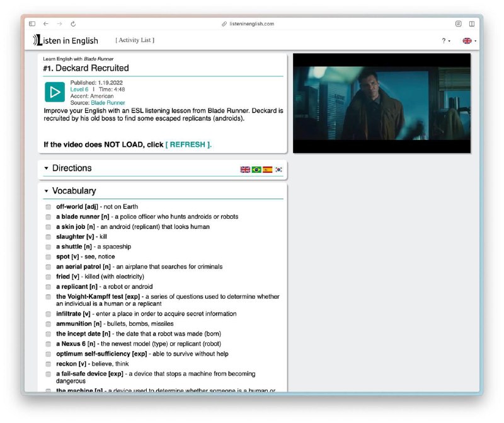Open the site language flag dropdown
Image resolution: width=504 pixels, height=423 pixels.
click(469, 41)
